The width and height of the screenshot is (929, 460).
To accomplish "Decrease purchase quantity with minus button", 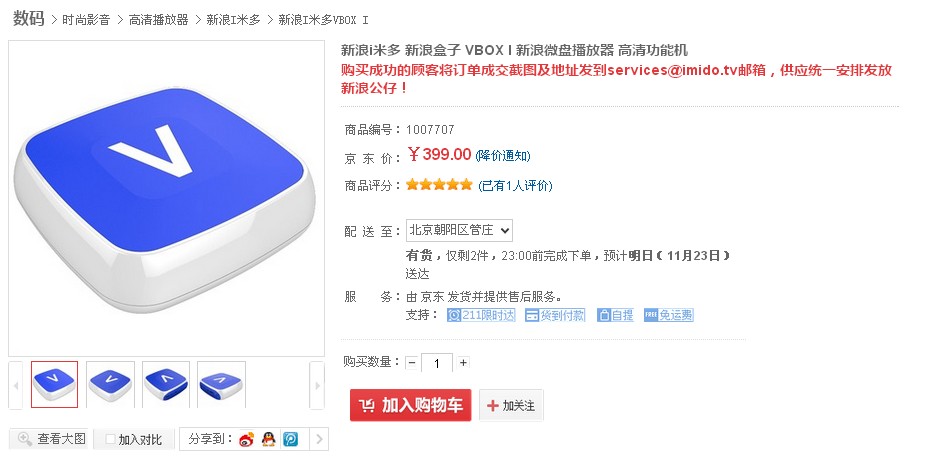I will 412,363.
